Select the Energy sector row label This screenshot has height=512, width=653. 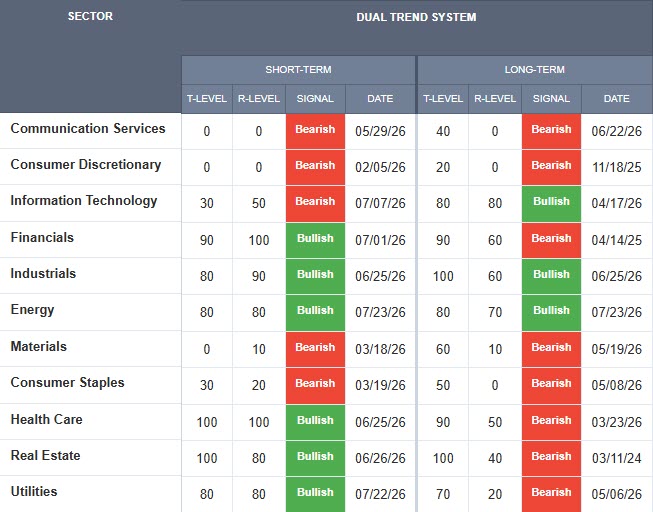coord(32,310)
